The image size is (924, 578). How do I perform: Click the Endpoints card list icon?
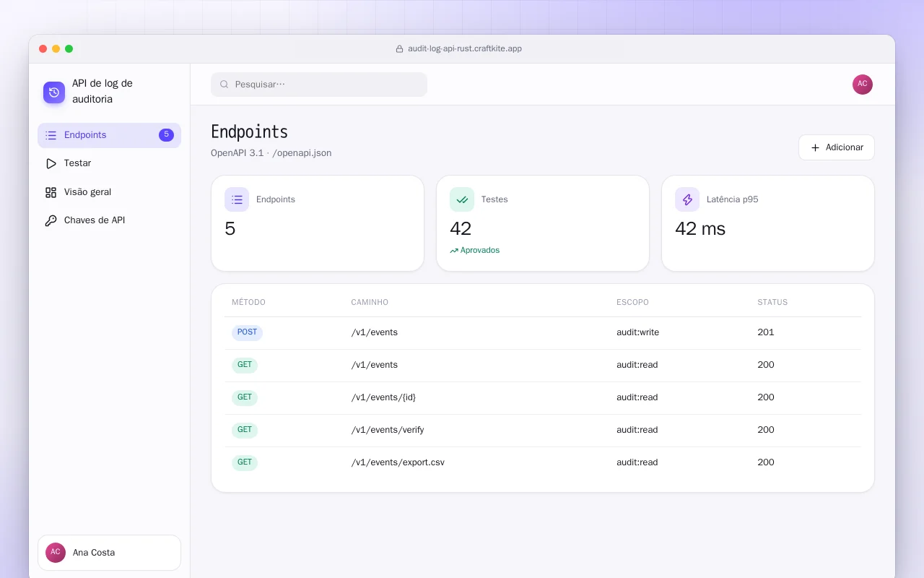pos(237,199)
